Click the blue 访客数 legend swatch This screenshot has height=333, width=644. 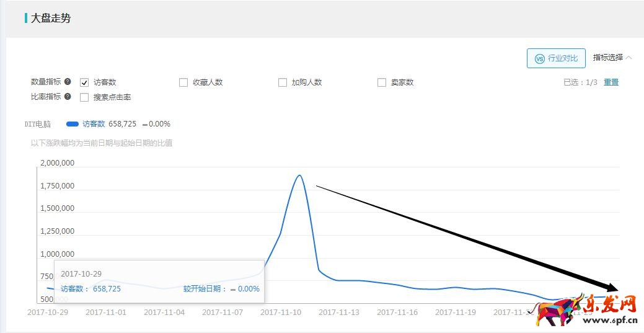72,124
